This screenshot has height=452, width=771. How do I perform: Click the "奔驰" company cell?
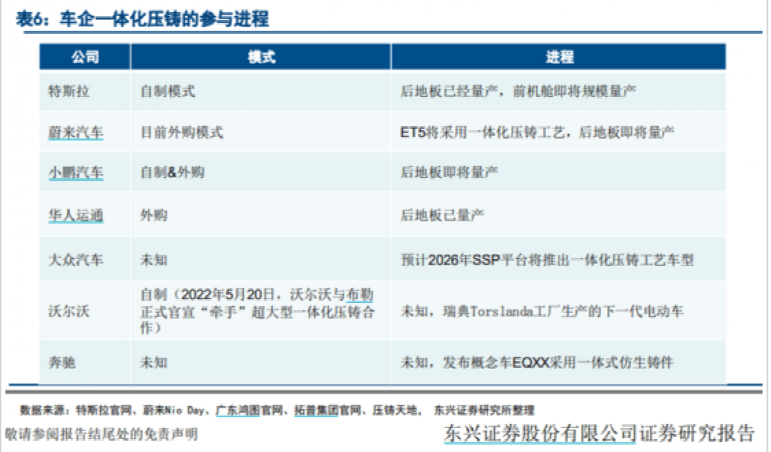pyautogui.click(x=62, y=358)
